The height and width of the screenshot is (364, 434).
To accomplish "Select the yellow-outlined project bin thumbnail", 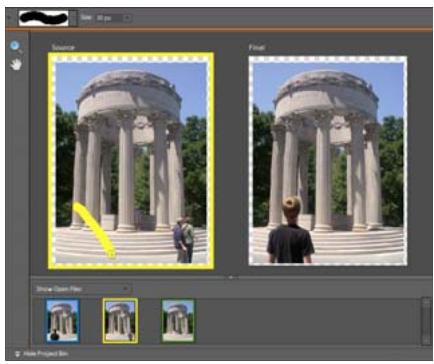I will coord(120,321).
